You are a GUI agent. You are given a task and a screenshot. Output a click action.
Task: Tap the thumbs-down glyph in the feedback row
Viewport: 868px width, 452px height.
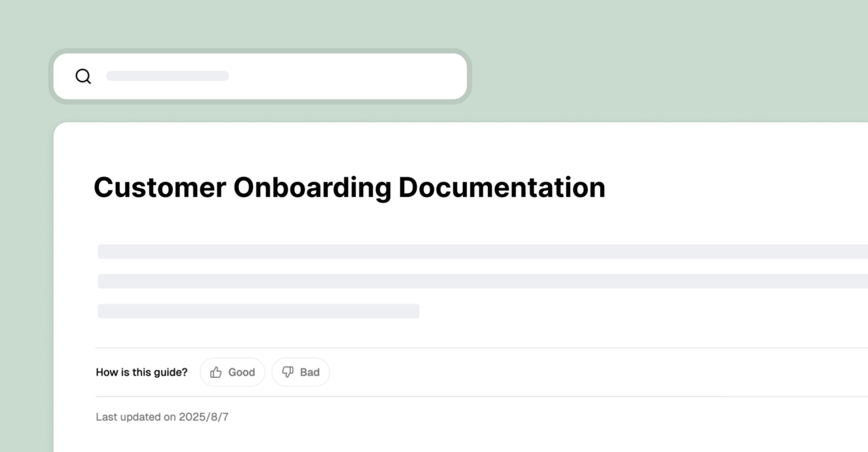288,372
